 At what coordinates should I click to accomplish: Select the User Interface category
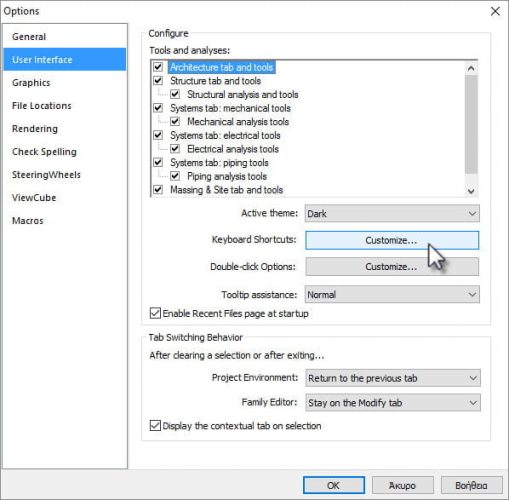coord(65,59)
